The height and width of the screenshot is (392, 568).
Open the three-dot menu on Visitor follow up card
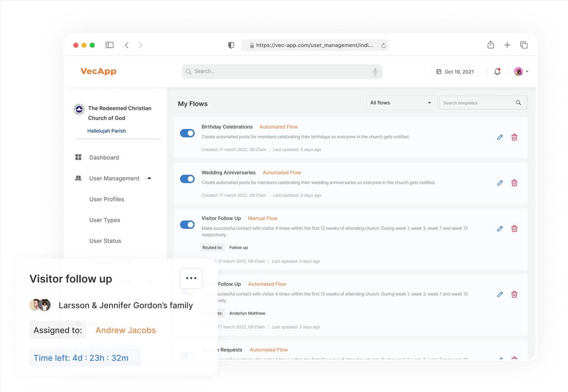[191, 278]
